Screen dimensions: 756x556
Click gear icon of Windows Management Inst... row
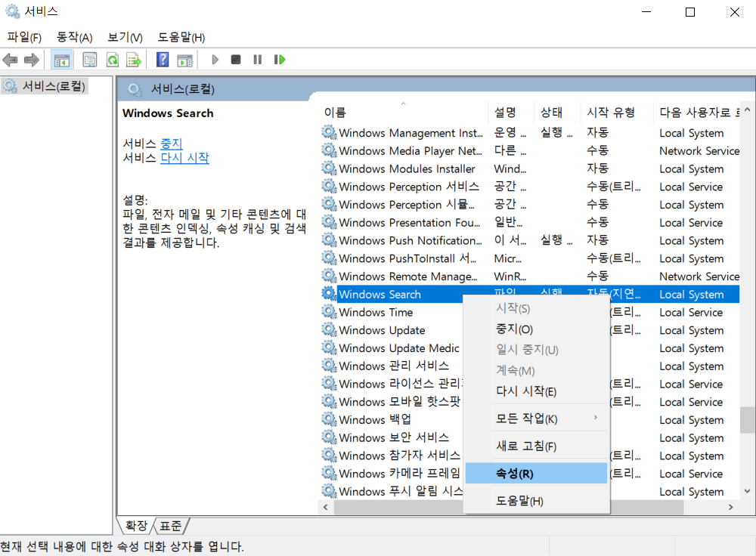tap(330, 132)
